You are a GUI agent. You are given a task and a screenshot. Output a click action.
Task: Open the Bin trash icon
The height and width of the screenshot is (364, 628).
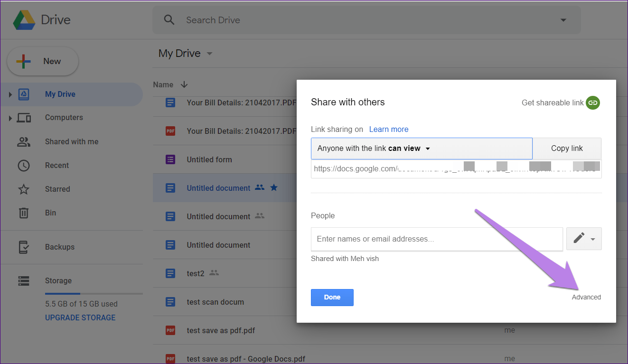24,213
